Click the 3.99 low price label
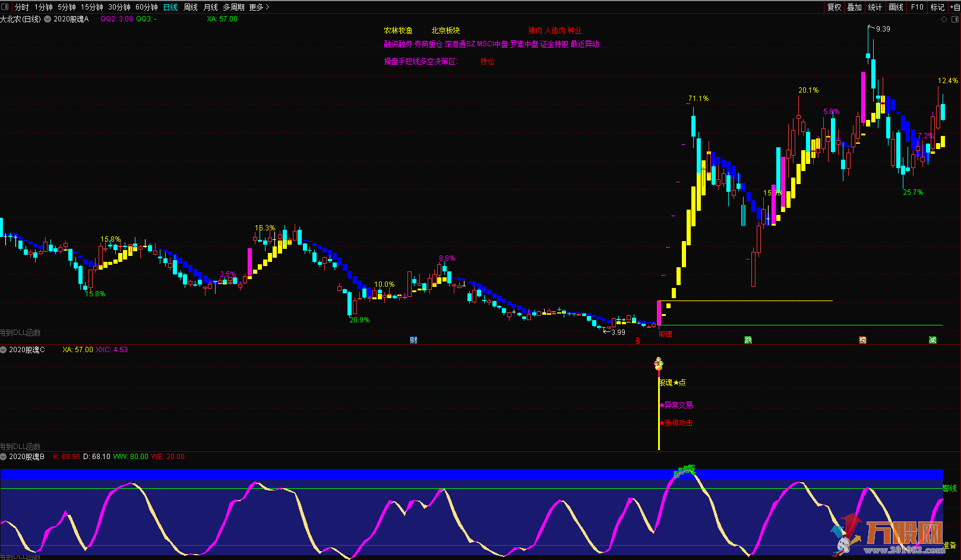The width and height of the screenshot is (961, 560). coord(618,332)
